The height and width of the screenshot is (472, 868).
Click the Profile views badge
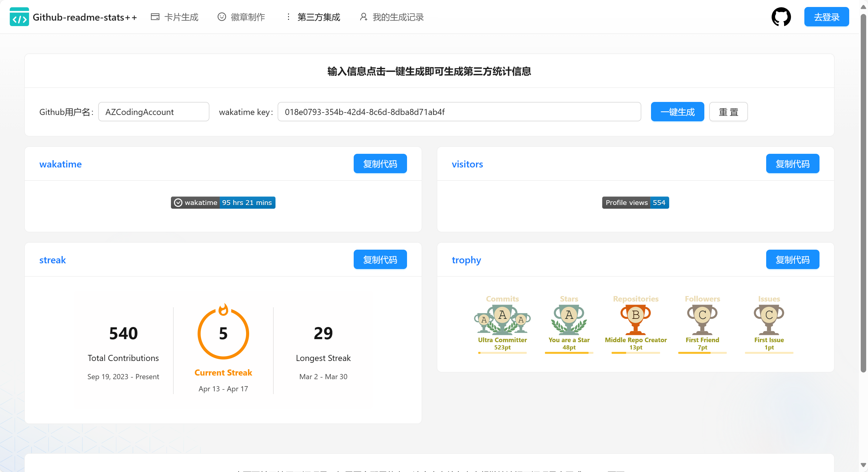[x=635, y=203]
